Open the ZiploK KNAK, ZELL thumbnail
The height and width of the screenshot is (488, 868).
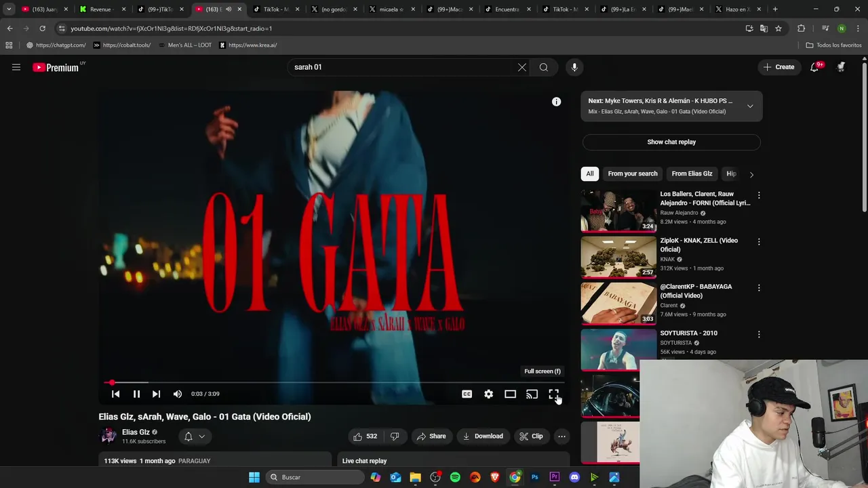(618, 257)
